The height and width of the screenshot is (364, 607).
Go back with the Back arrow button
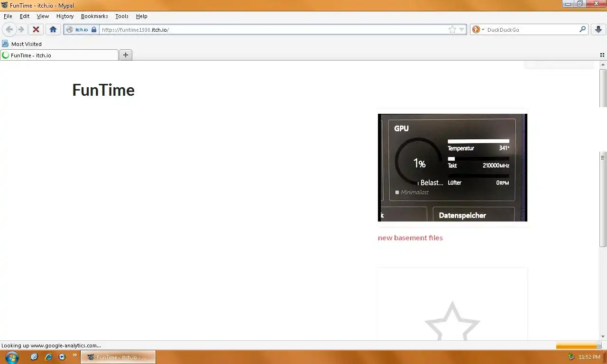[x=9, y=29]
